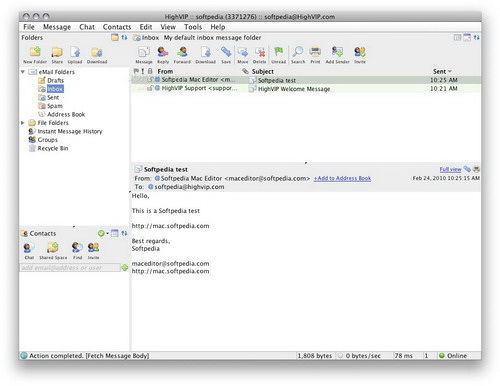Open the View menu
The image size is (500, 386).
click(168, 27)
